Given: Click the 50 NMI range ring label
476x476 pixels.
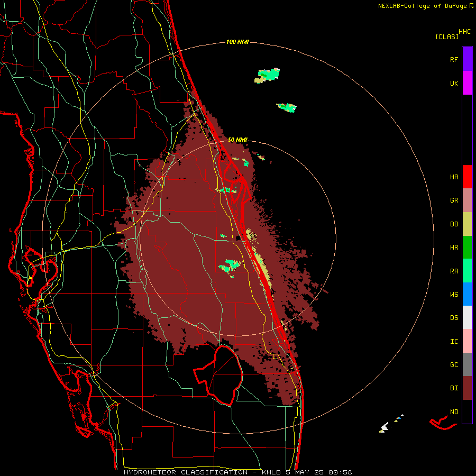Looking at the screenshot, I should tap(237, 140).
